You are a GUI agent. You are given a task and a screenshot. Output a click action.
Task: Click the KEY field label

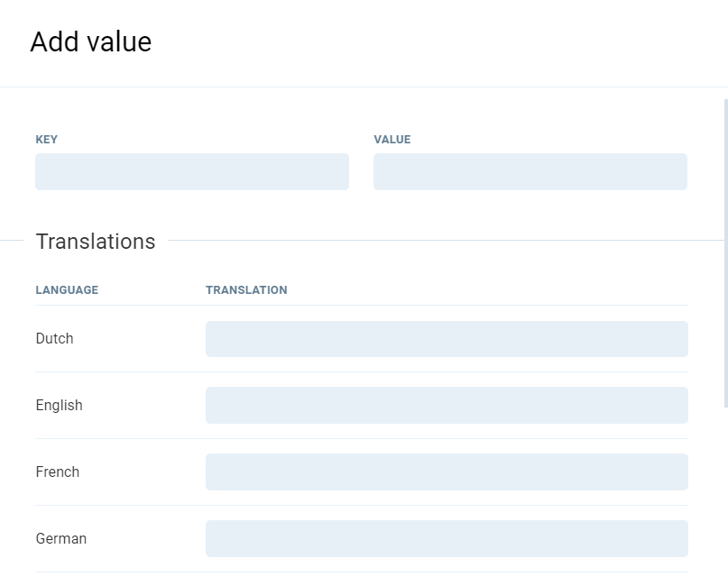click(x=47, y=140)
